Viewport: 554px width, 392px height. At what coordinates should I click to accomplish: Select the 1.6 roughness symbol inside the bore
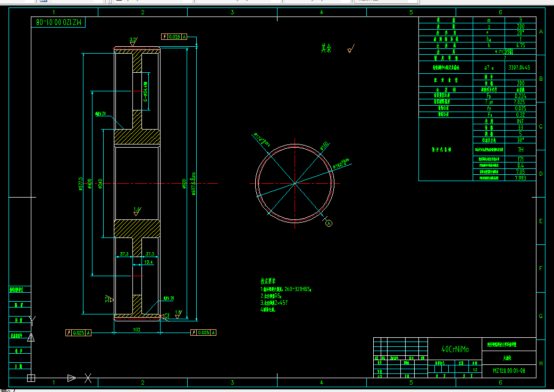[137, 211]
